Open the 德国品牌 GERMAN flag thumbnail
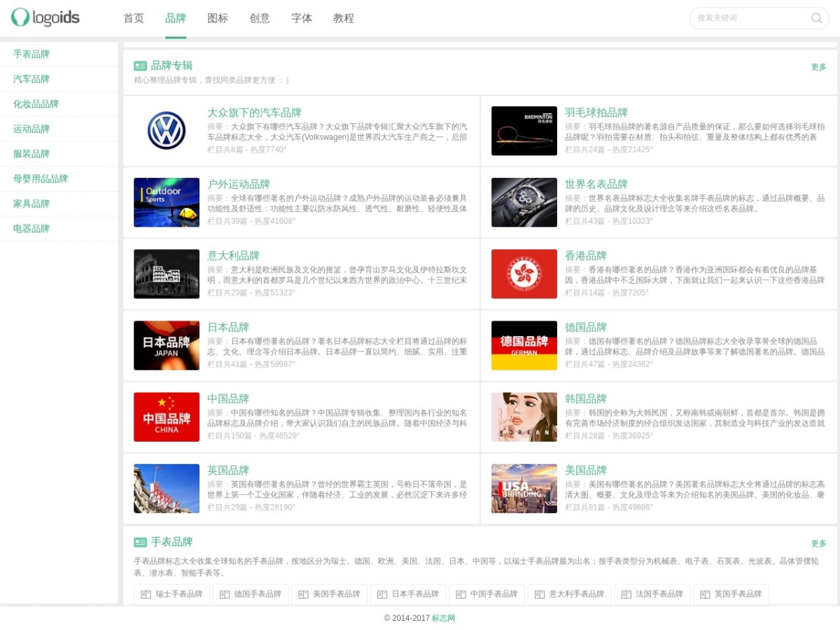The height and width of the screenshot is (630, 840). tap(524, 345)
